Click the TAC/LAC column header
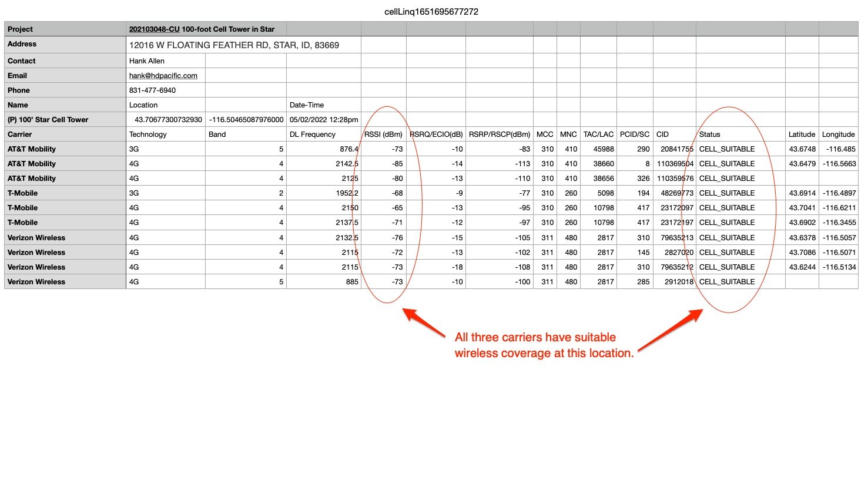 pyautogui.click(x=598, y=134)
